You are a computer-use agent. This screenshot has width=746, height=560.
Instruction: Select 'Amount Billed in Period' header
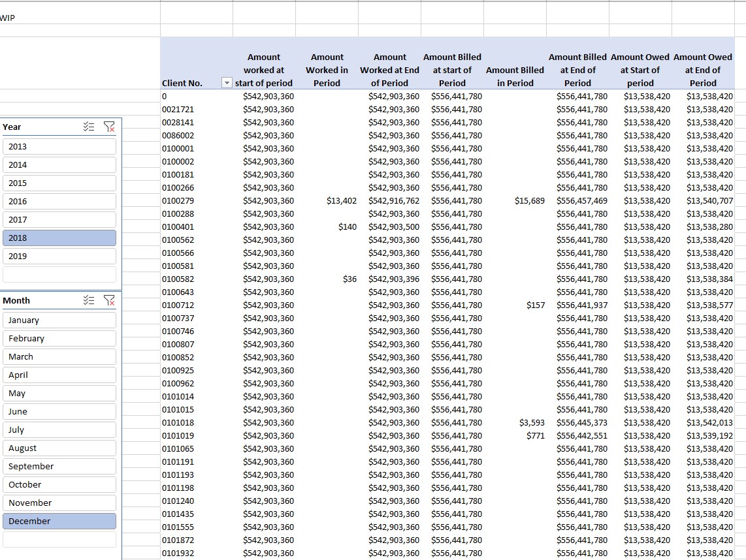point(515,63)
